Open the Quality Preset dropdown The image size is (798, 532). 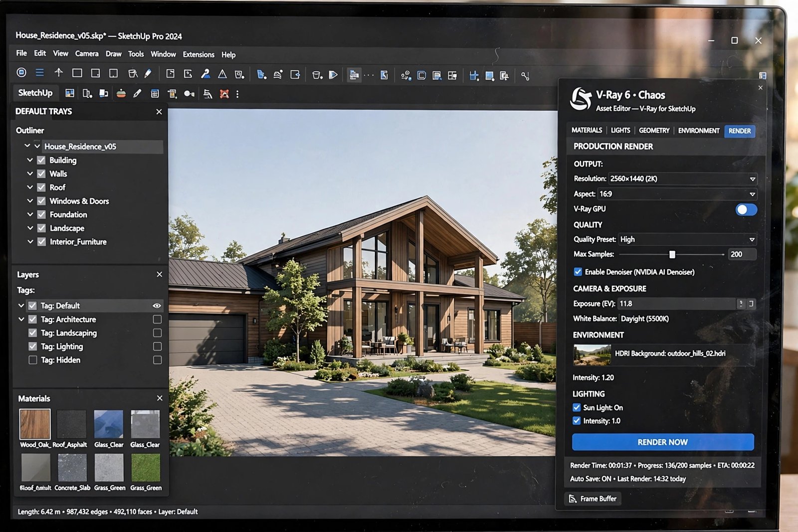pos(687,239)
